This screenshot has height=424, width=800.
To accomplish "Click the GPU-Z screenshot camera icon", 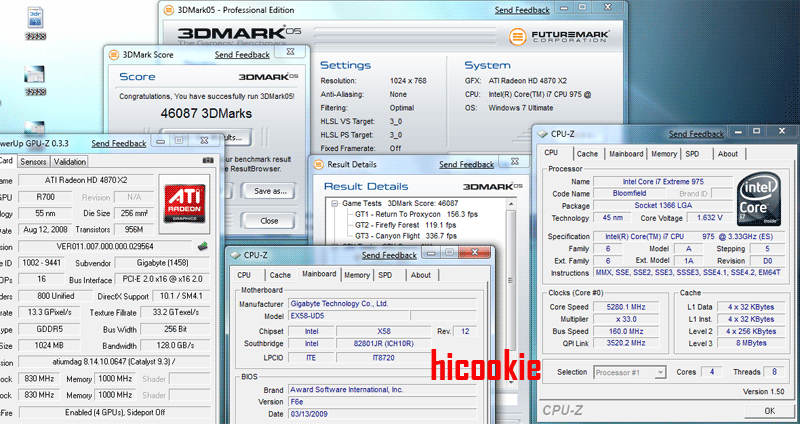I will [208, 160].
